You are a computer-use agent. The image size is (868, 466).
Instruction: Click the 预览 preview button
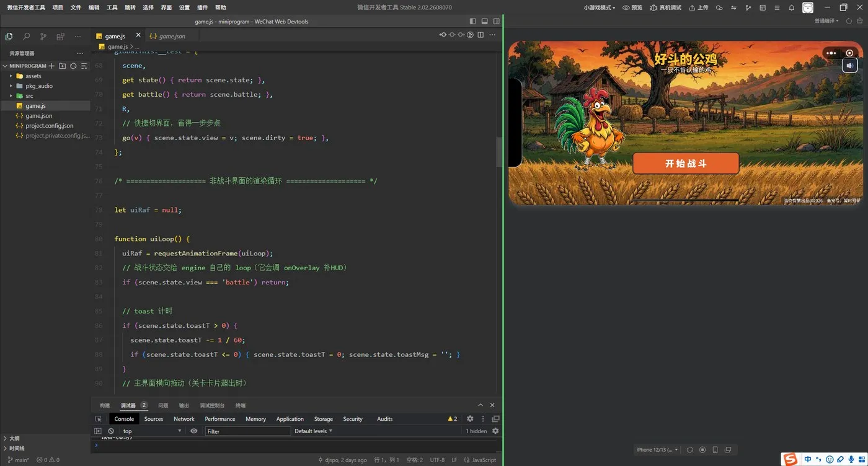click(632, 7)
